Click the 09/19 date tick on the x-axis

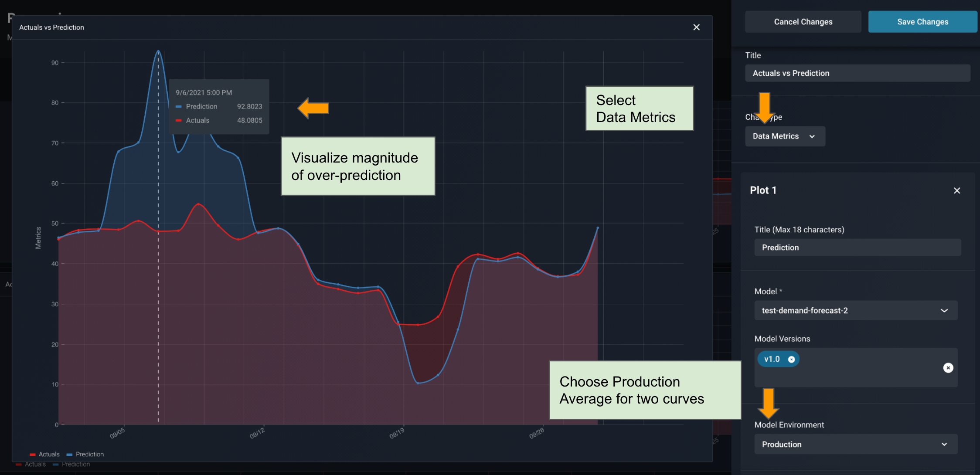pyautogui.click(x=397, y=434)
